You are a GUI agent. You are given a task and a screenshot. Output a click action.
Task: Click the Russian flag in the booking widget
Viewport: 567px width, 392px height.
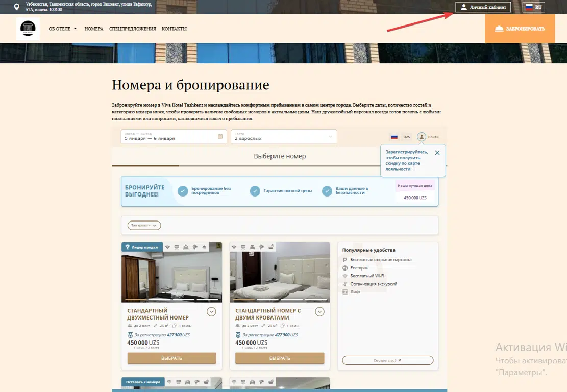394,137
